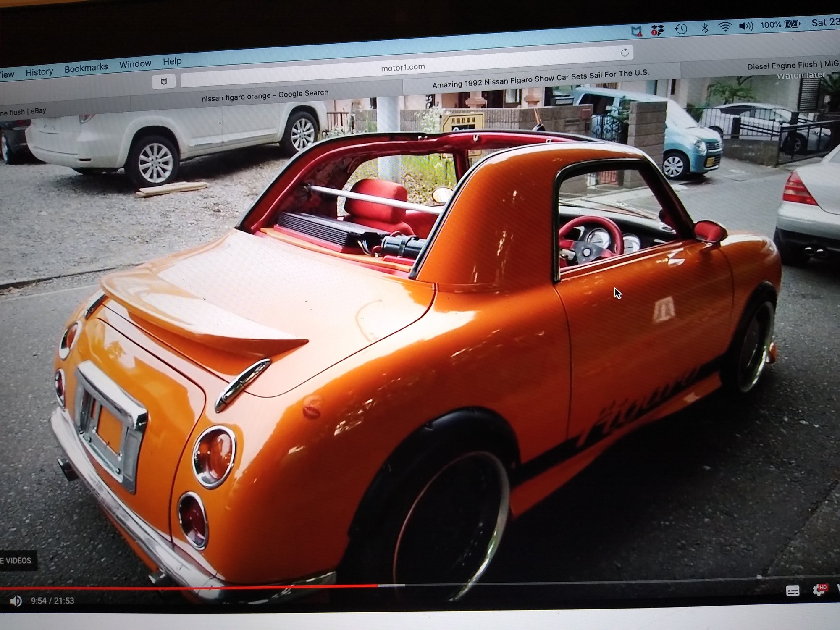Open the Wi-Fi status menu

tap(725, 26)
